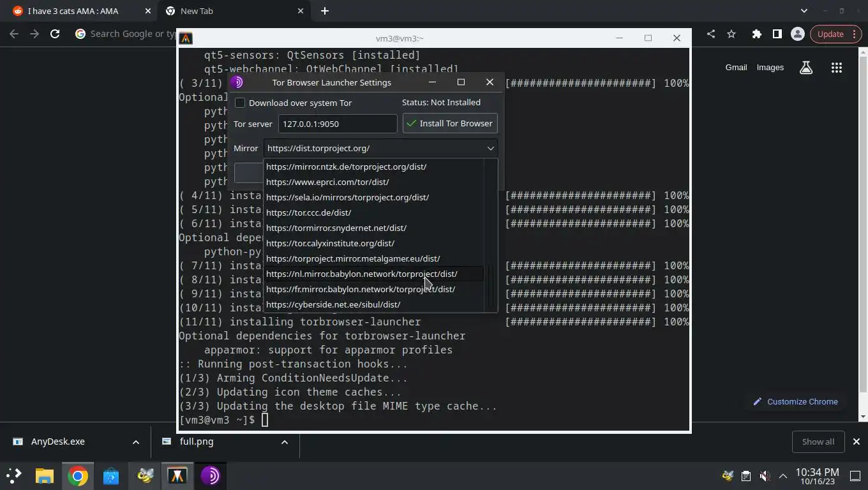The width and height of the screenshot is (868, 490).
Task: Open clock showing 10:34 PM
Action: [817, 476]
